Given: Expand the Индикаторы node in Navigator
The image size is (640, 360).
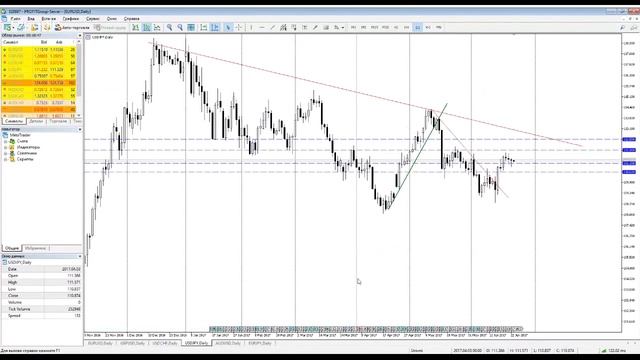Looking at the screenshot, I should 6,147.
